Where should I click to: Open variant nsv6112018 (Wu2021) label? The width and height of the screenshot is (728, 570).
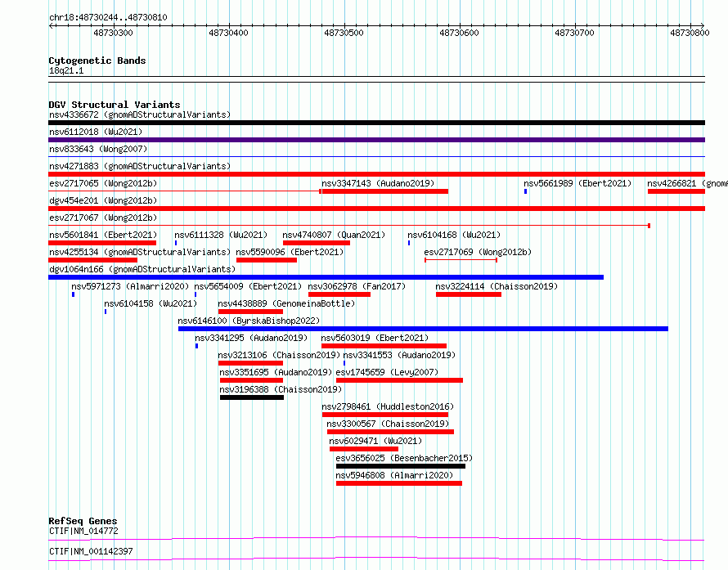click(96, 132)
